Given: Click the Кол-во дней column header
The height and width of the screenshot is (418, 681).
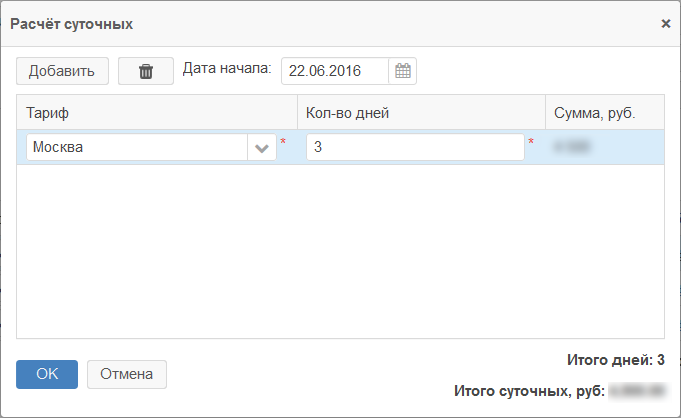Looking at the screenshot, I should coord(420,112).
